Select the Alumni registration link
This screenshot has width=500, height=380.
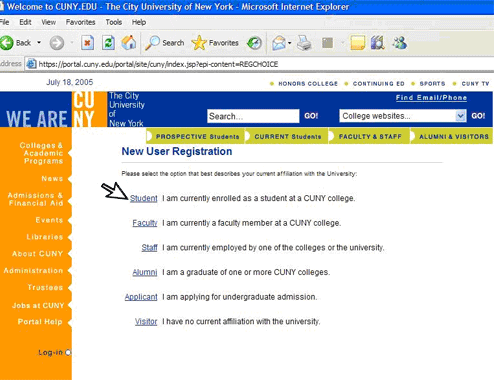coord(145,272)
